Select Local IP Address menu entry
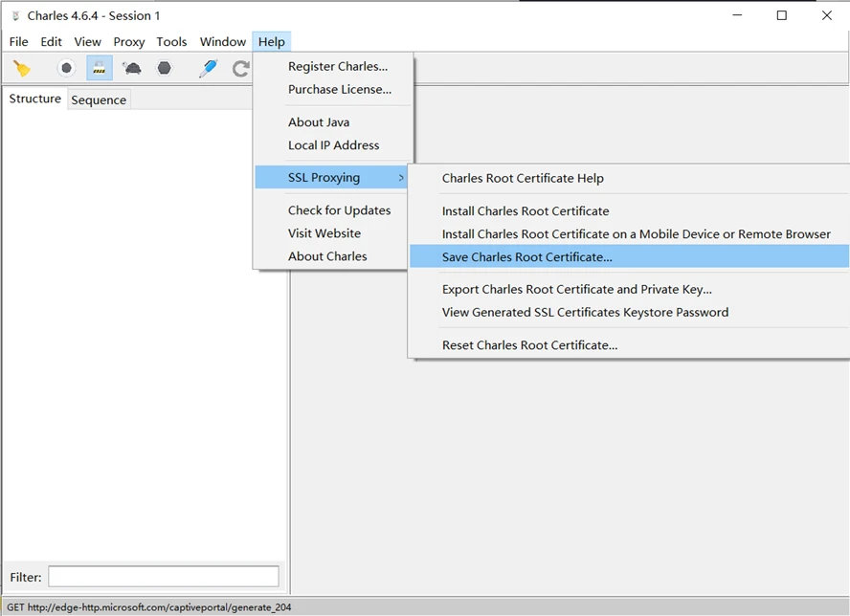The width and height of the screenshot is (850, 616). [x=333, y=145]
